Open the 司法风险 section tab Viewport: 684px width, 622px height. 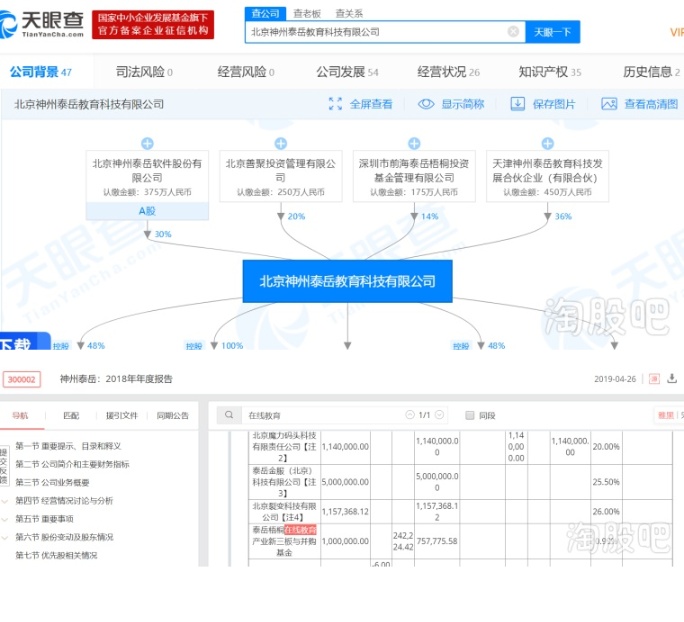point(144,72)
